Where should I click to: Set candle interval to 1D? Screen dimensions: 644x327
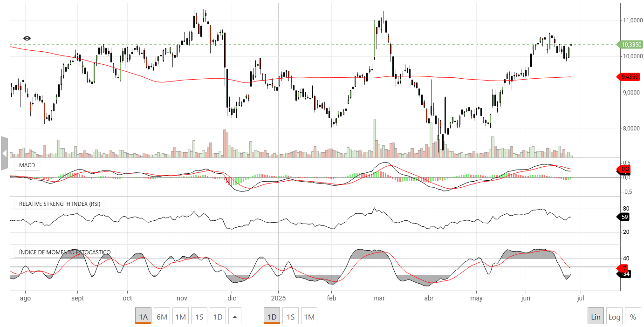coord(272,317)
